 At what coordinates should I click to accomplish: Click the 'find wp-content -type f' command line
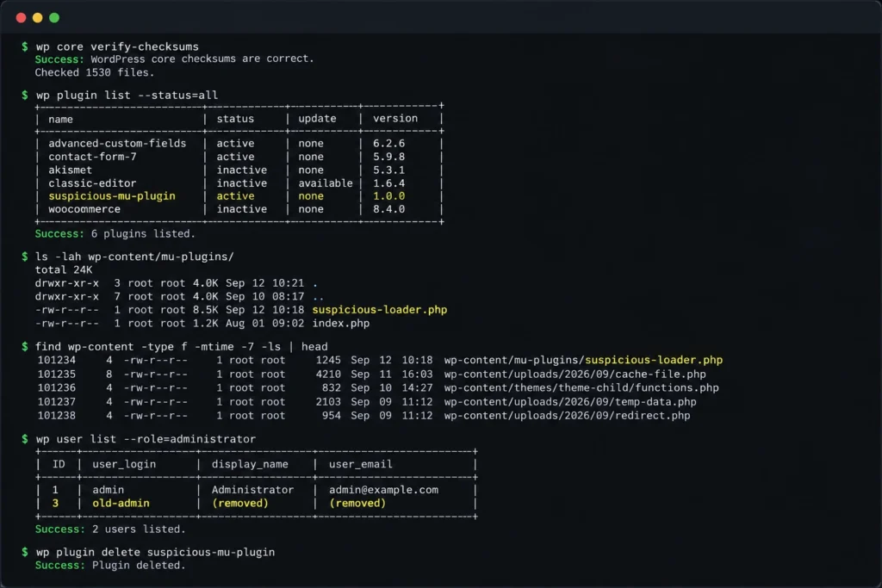181,347
